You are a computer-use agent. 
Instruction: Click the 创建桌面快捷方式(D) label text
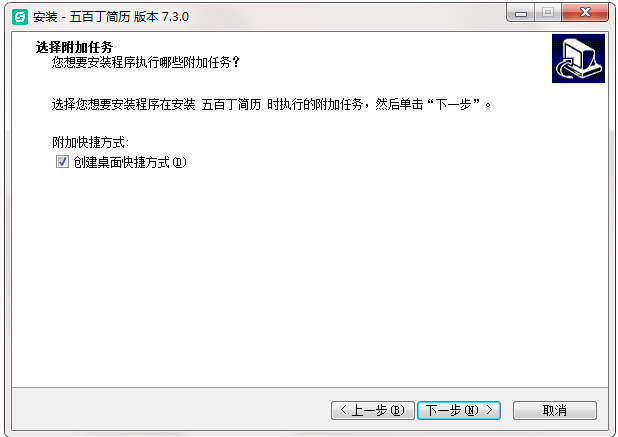130,162
